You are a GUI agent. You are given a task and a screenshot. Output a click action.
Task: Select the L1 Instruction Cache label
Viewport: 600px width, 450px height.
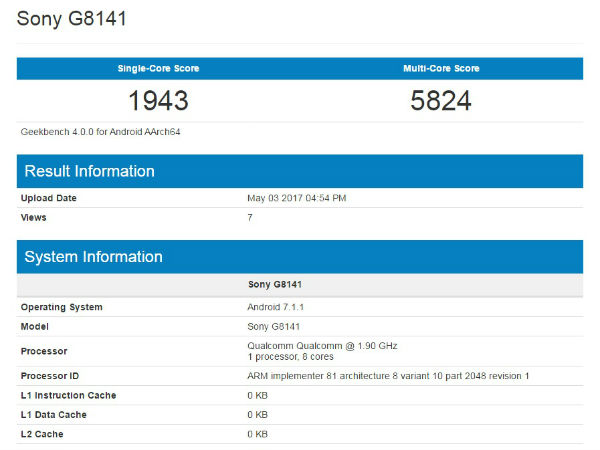click(68, 395)
